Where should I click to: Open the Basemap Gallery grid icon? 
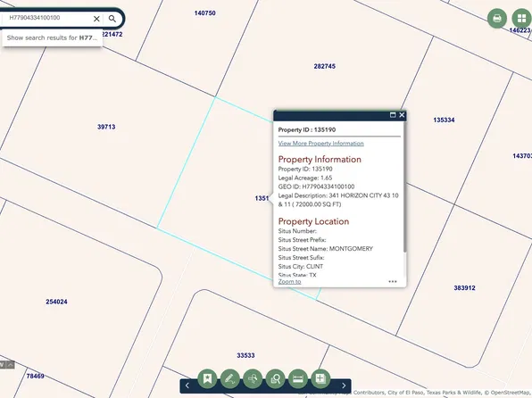[521, 18]
